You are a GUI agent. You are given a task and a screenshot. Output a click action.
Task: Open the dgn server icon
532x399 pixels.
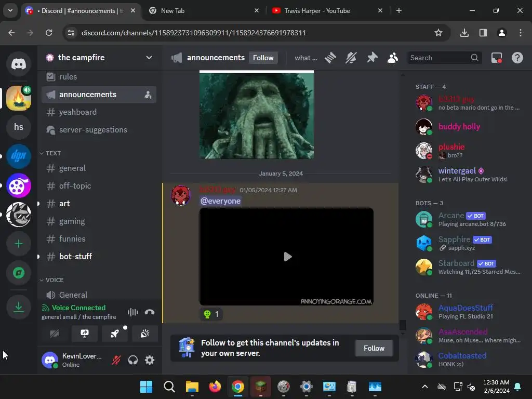coord(19,156)
